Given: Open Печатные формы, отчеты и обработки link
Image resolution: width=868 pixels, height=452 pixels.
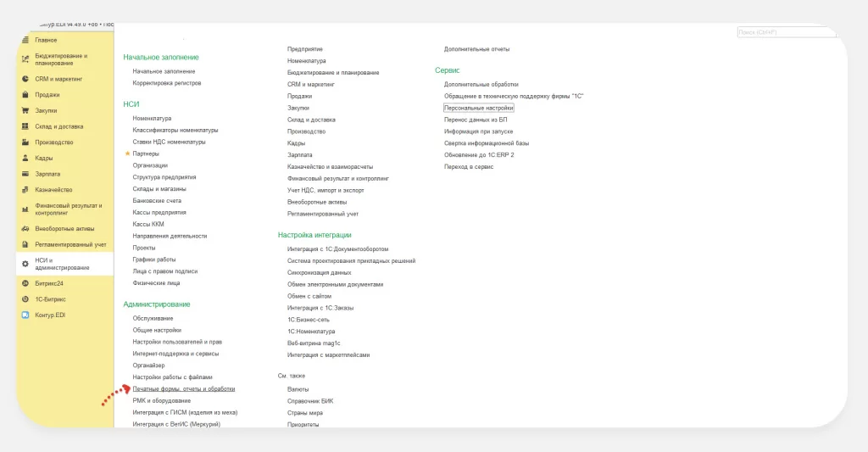Looking at the screenshot, I should pos(183,388).
